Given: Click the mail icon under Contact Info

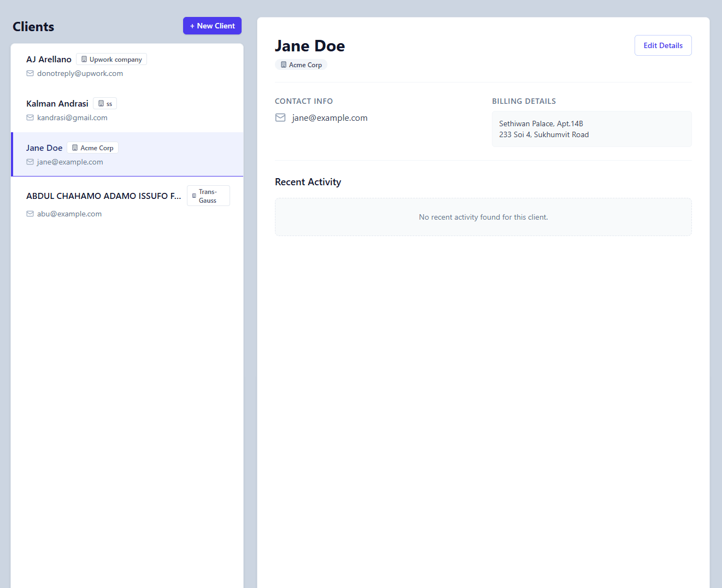Looking at the screenshot, I should point(280,118).
